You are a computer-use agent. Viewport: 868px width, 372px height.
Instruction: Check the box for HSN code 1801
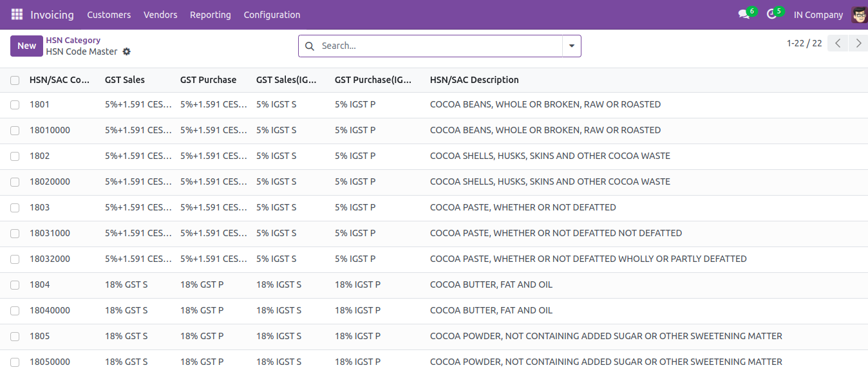click(15, 104)
